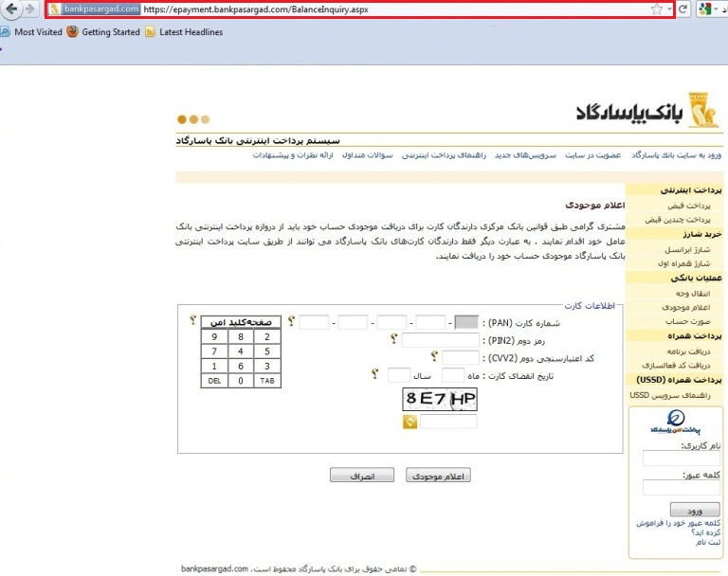Tap 2 on the secure keypad
The width and height of the screenshot is (728, 576).
click(267, 337)
